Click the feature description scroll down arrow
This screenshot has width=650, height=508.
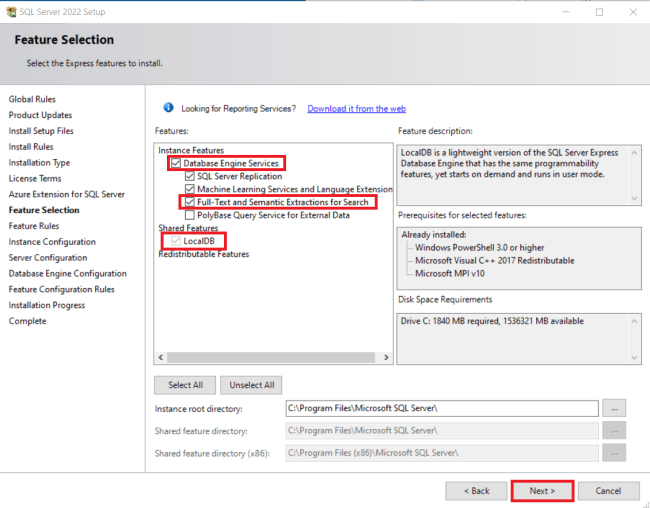pyautogui.click(x=634, y=198)
